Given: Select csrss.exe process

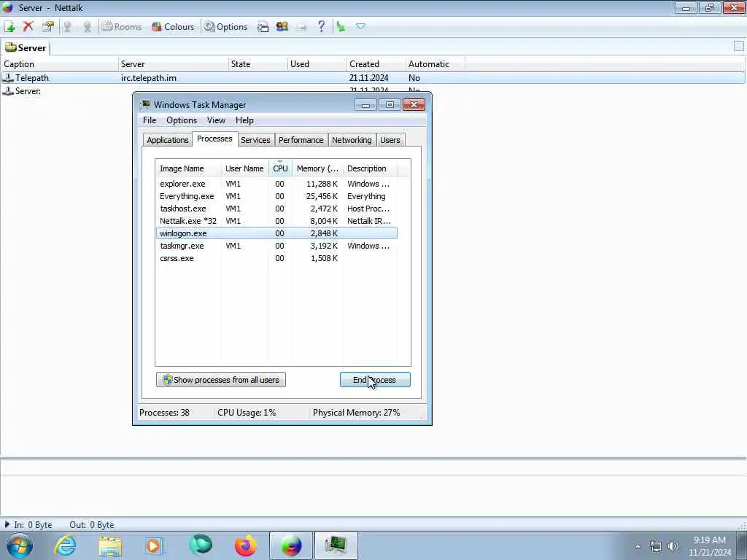Looking at the screenshot, I should [276, 258].
